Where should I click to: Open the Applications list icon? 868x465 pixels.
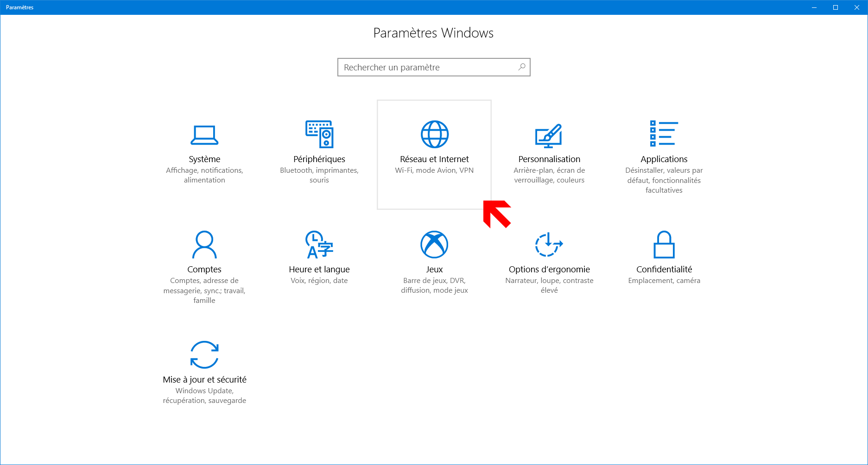pos(664,134)
